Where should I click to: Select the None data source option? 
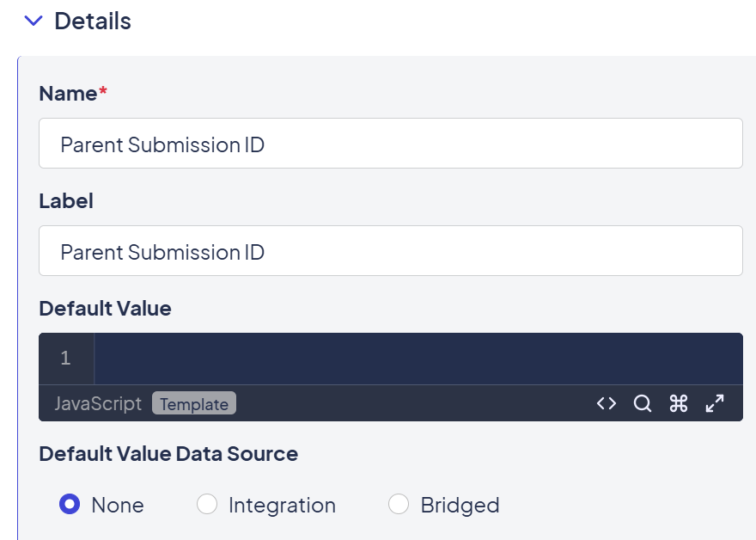point(70,505)
